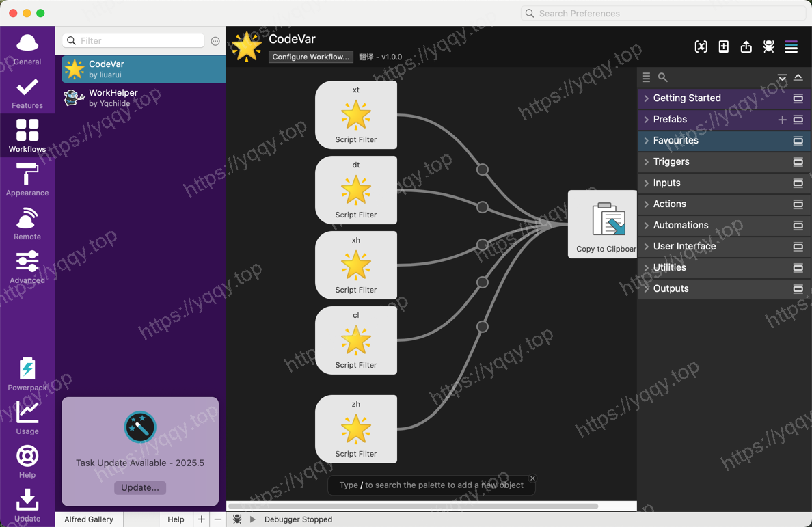Expand the Triggers palette category

671,162
